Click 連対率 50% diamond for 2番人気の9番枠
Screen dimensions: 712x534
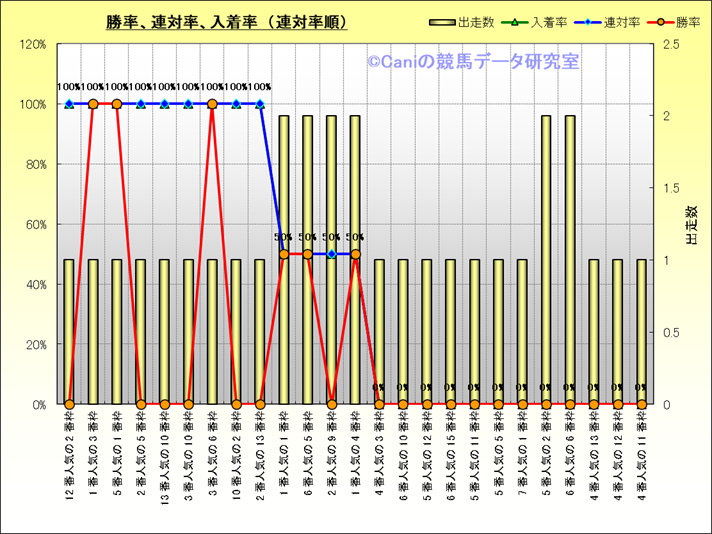tap(332, 254)
